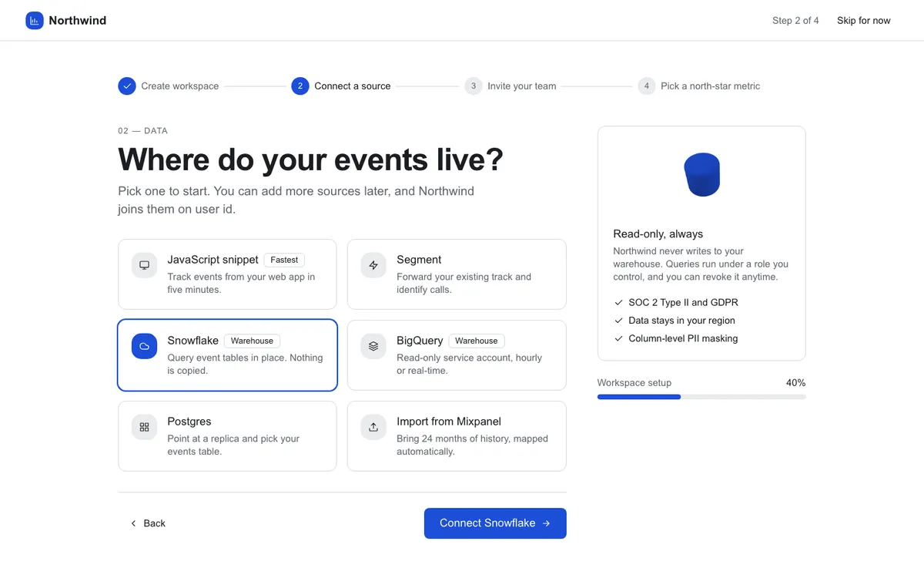Select the Segment source card

point(457,274)
